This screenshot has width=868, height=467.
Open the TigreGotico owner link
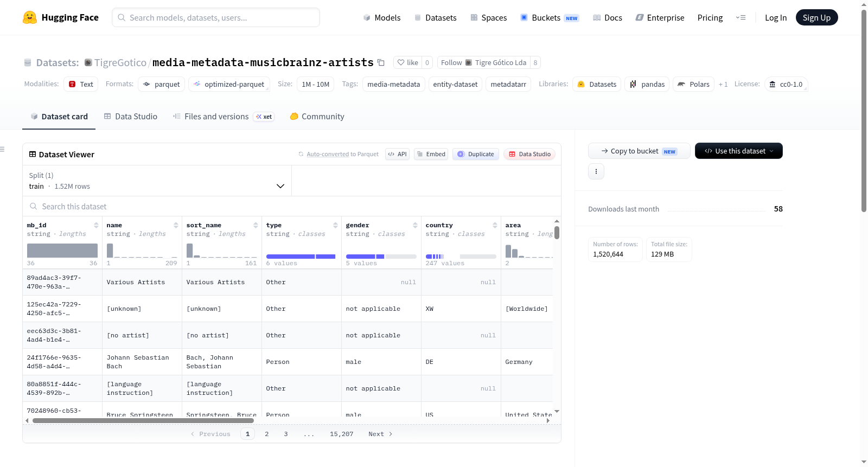point(120,62)
